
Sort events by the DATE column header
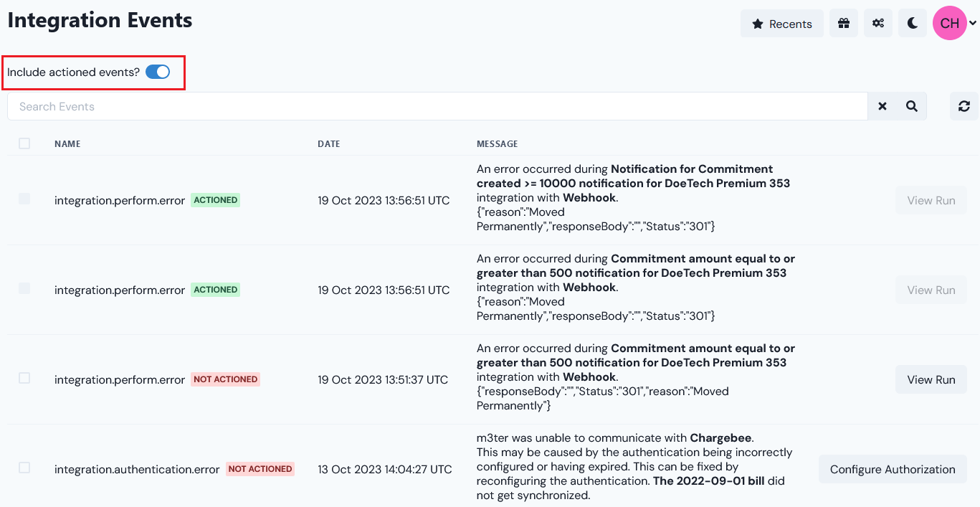click(x=328, y=143)
